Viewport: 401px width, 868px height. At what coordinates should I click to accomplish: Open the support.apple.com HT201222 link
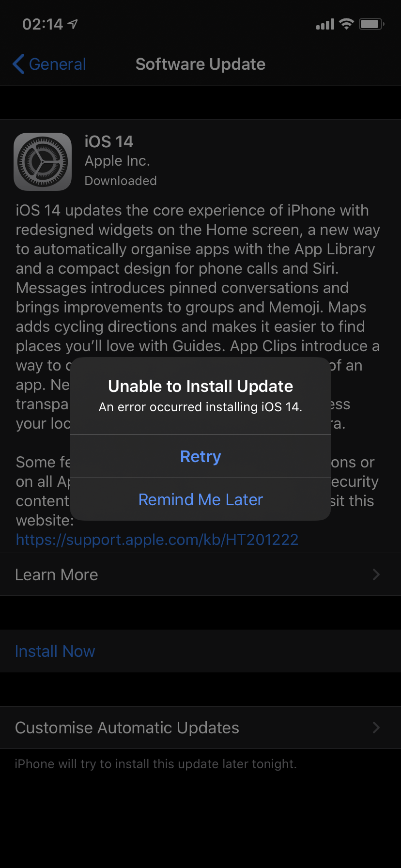157,540
